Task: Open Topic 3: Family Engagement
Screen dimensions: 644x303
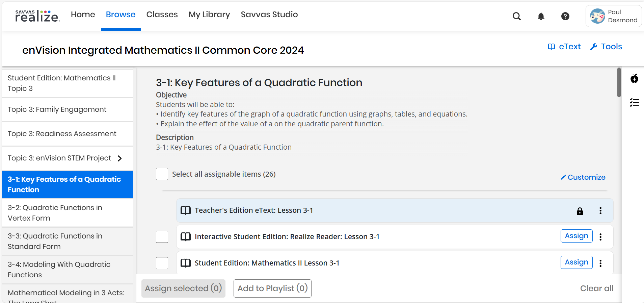Action: tap(68, 109)
